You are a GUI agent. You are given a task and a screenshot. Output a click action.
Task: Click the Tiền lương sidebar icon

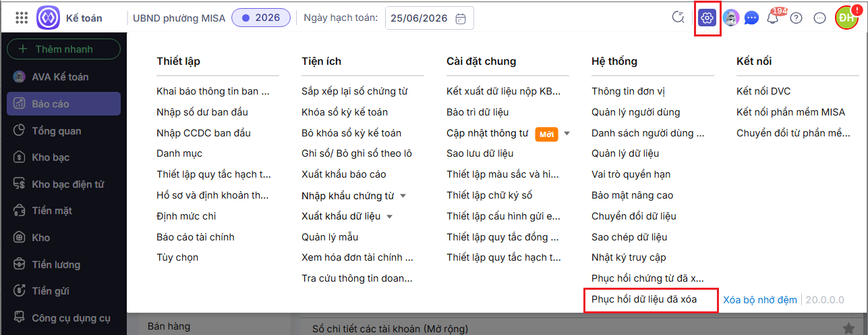(20, 265)
